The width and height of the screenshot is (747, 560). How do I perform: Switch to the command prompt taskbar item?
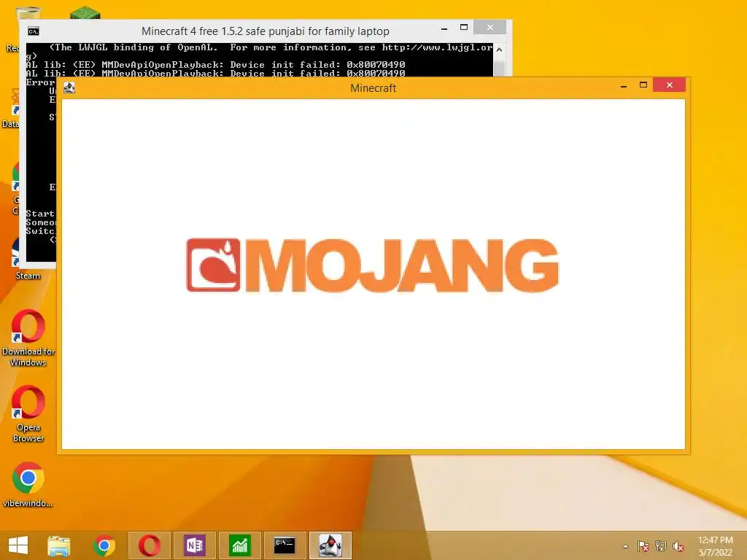point(285,545)
